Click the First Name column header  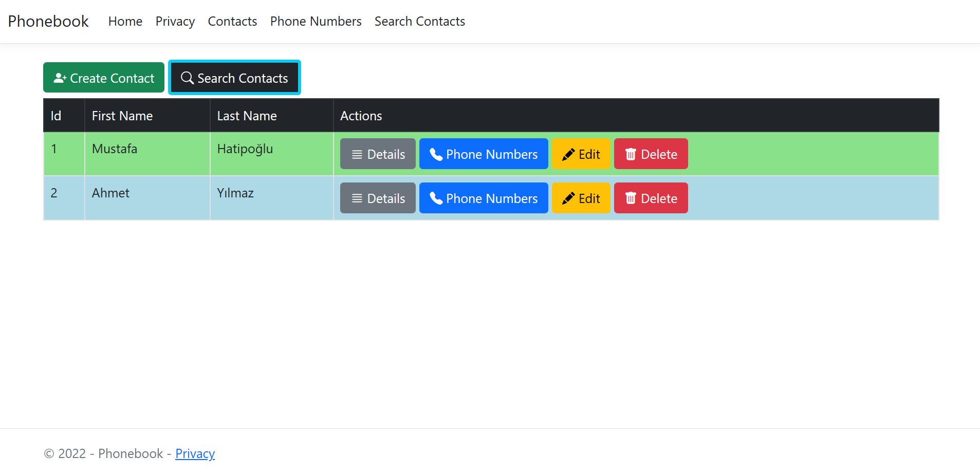tap(147, 116)
